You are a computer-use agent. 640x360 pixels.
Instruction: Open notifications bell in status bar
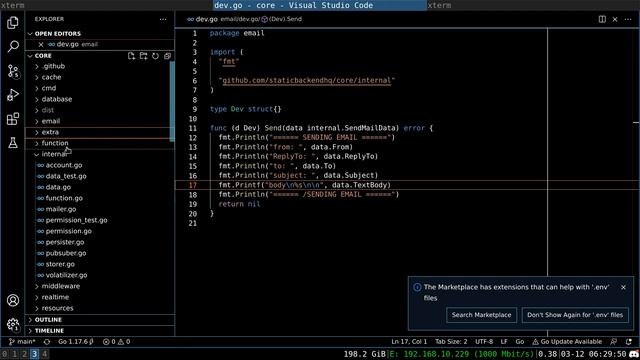tap(629, 342)
